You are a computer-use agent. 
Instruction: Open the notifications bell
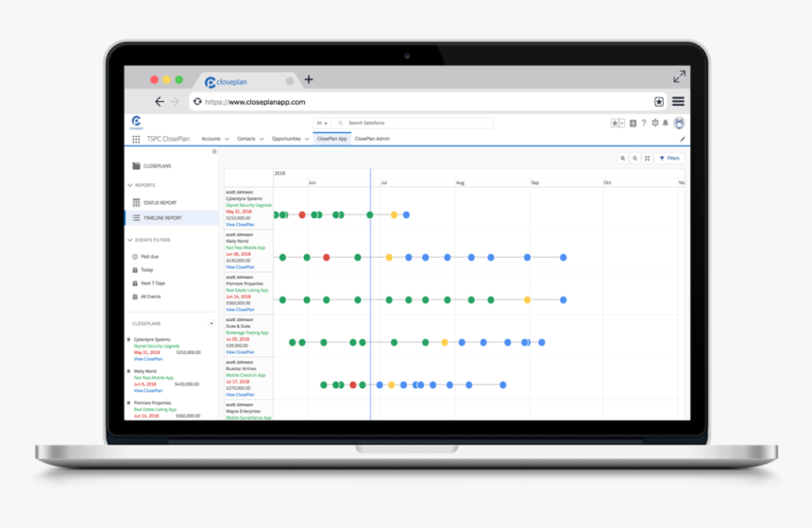(666, 123)
